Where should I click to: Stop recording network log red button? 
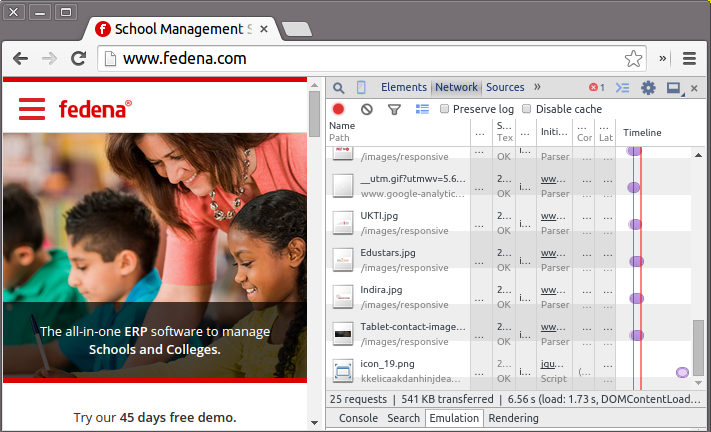coord(339,109)
